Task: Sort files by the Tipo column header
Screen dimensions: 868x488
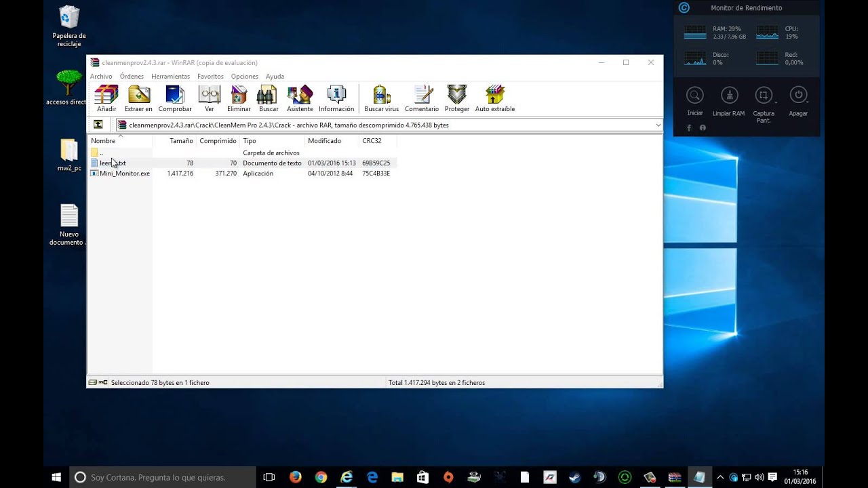Action: tap(272, 141)
